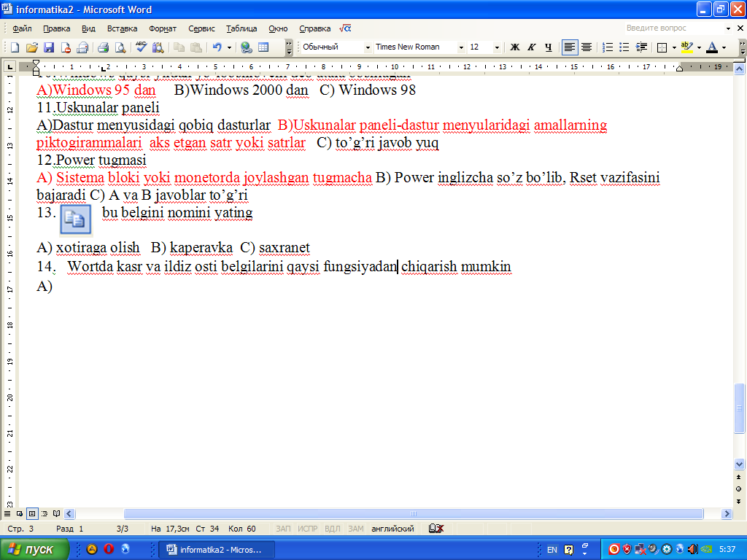Screen dimensions: 747x560
Task: Insert a hyperlink with the globe icon
Action: click(x=247, y=47)
